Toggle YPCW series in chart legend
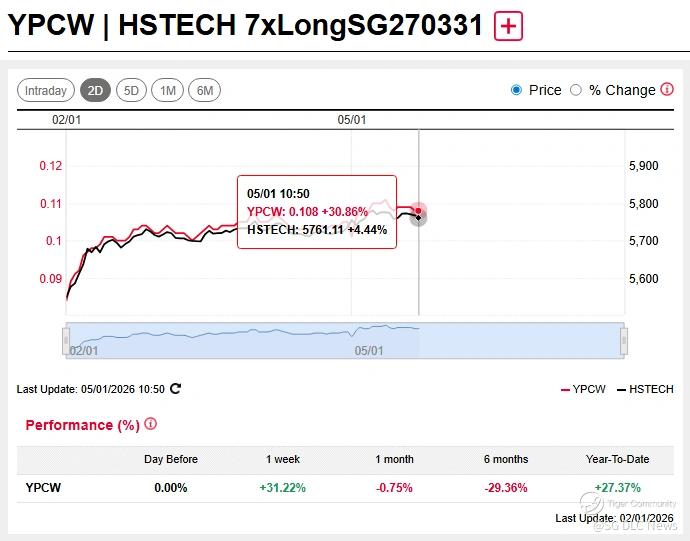690x541 pixels. point(584,389)
